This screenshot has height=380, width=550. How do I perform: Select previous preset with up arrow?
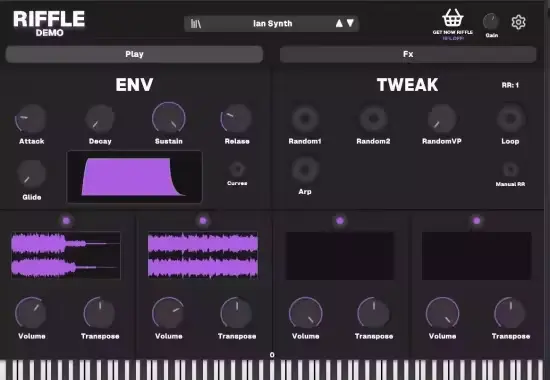coord(339,23)
